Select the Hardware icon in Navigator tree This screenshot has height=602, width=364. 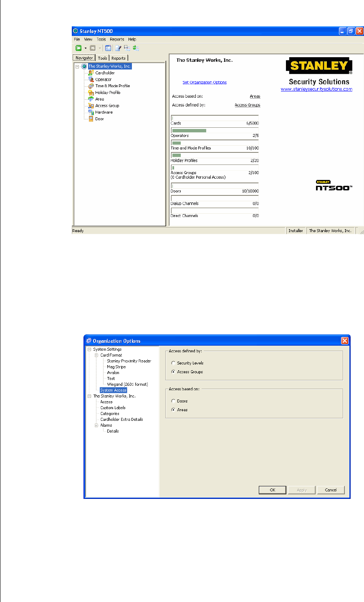point(91,112)
